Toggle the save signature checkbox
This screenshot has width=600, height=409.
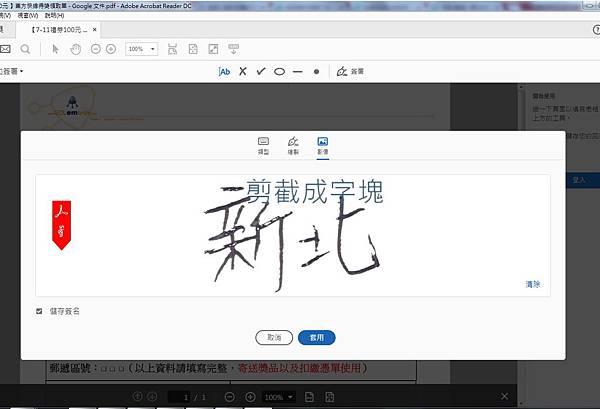click(x=39, y=311)
